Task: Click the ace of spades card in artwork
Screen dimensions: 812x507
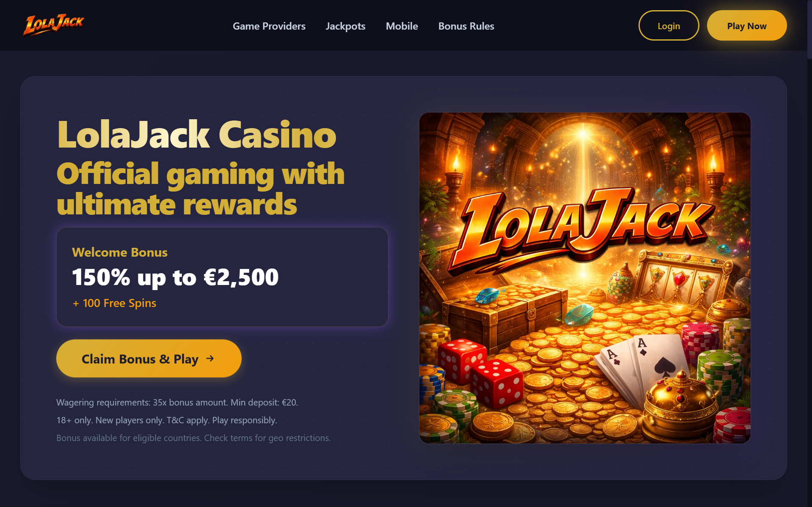Action: click(660, 364)
